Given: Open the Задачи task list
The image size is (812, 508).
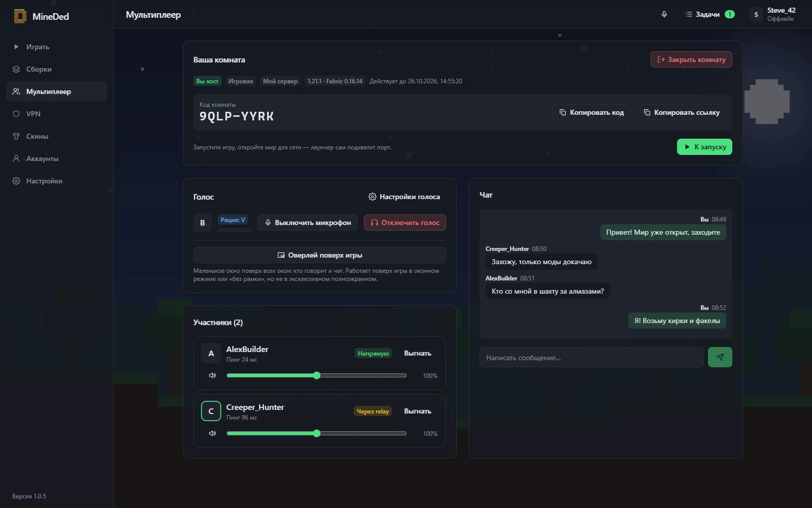Looking at the screenshot, I should 709,14.
